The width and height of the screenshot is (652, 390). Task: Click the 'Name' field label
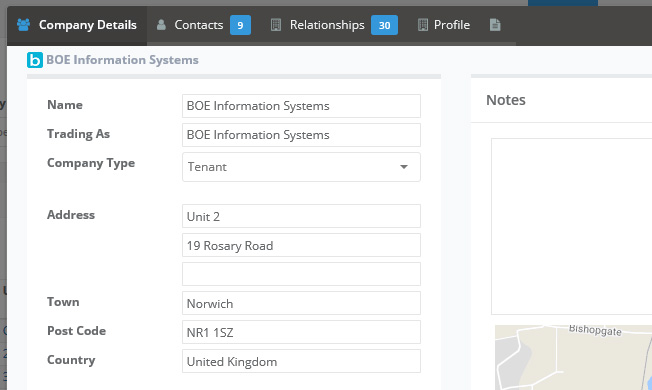(65, 105)
